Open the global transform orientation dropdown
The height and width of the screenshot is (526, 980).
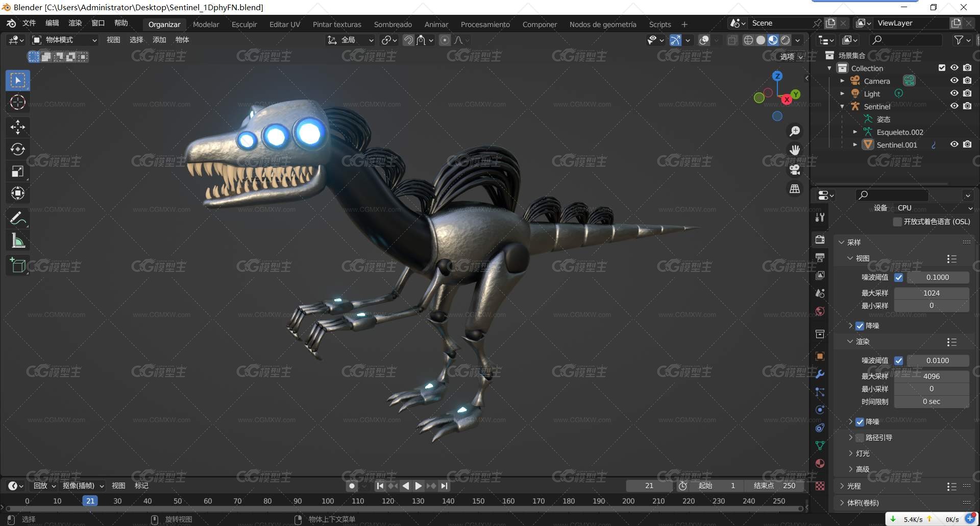351,40
